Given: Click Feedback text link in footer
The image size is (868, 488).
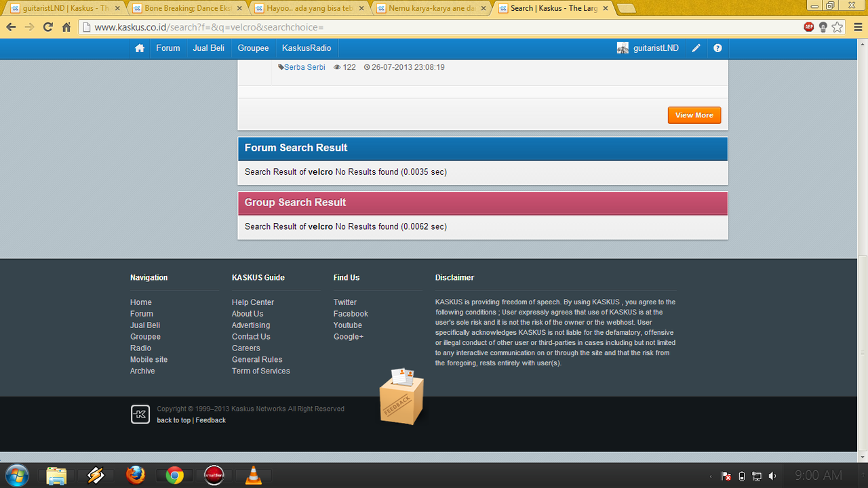Looking at the screenshot, I should 211,420.
